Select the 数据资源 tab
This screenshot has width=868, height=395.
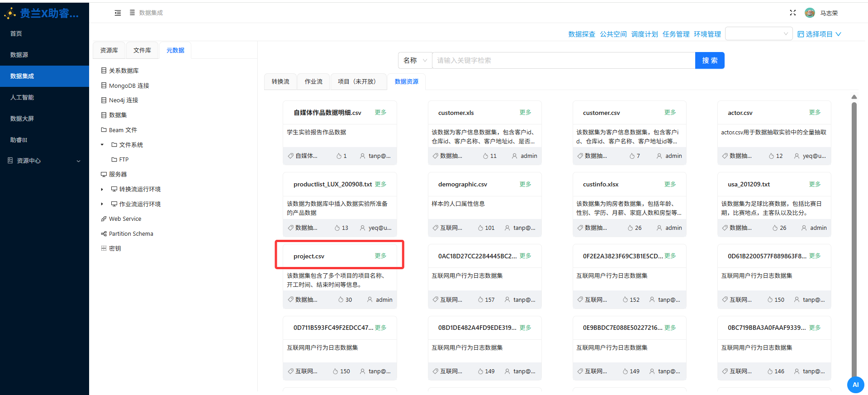pyautogui.click(x=407, y=81)
